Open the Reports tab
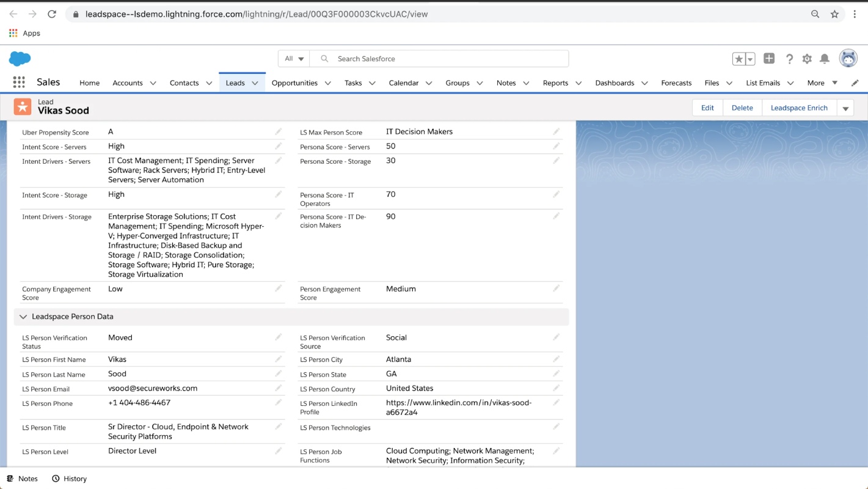Screen dimensions: 868x489 click(555, 83)
